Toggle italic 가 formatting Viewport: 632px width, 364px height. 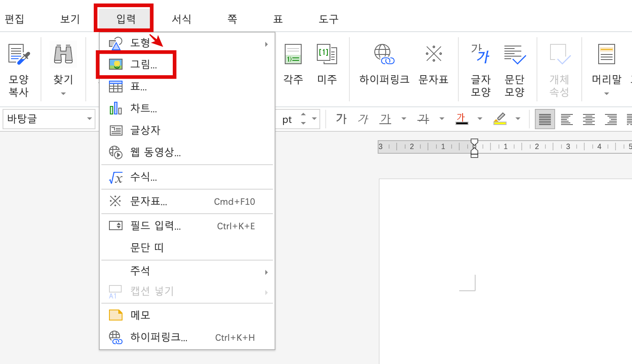pos(363,119)
